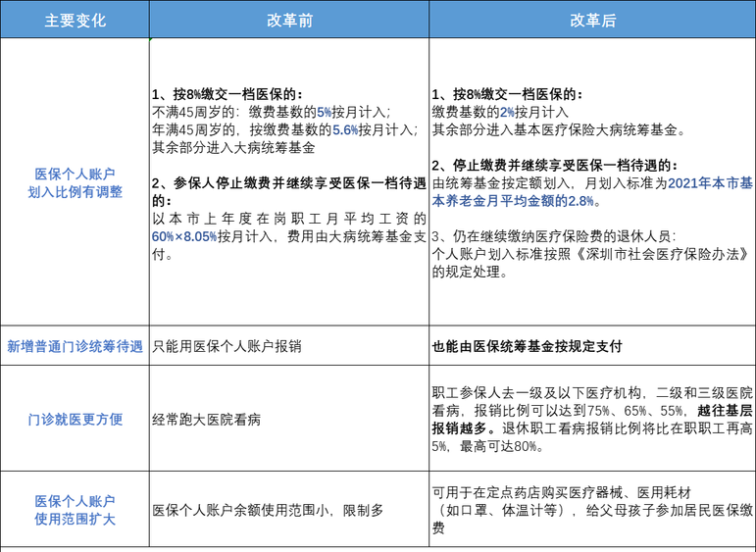Click the line '其余部分进入基本医疗保险大病统筹基金'

(x=558, y=130)
